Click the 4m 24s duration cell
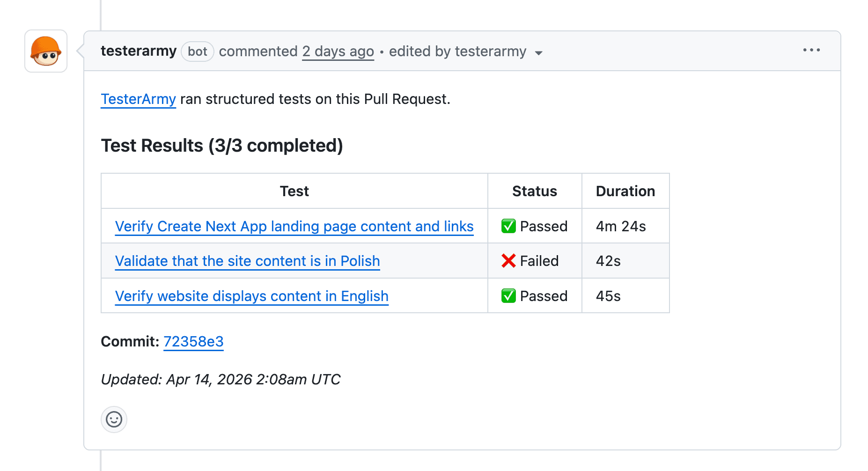The height and width of the screenshot is (471, 868). [620, 226]
